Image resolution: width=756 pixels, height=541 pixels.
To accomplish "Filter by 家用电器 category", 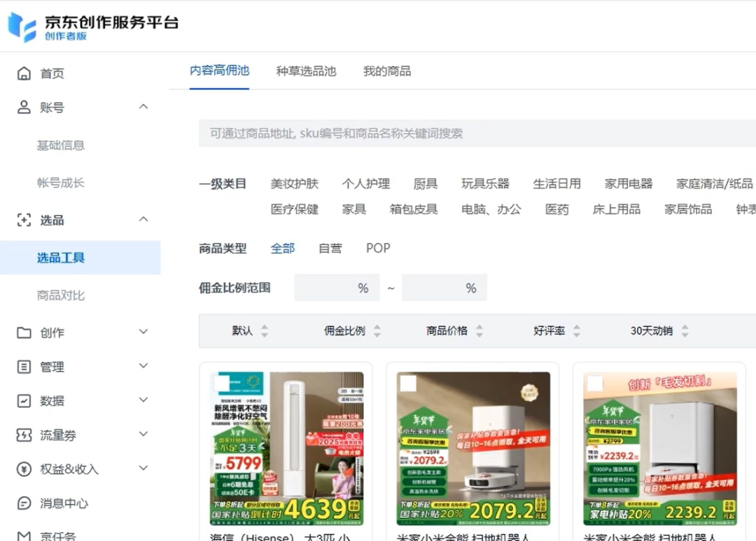I will point(628,183).
